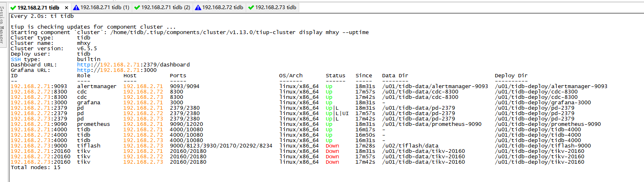
Task: Click the Since column header
Action: (x=364, y=76)
